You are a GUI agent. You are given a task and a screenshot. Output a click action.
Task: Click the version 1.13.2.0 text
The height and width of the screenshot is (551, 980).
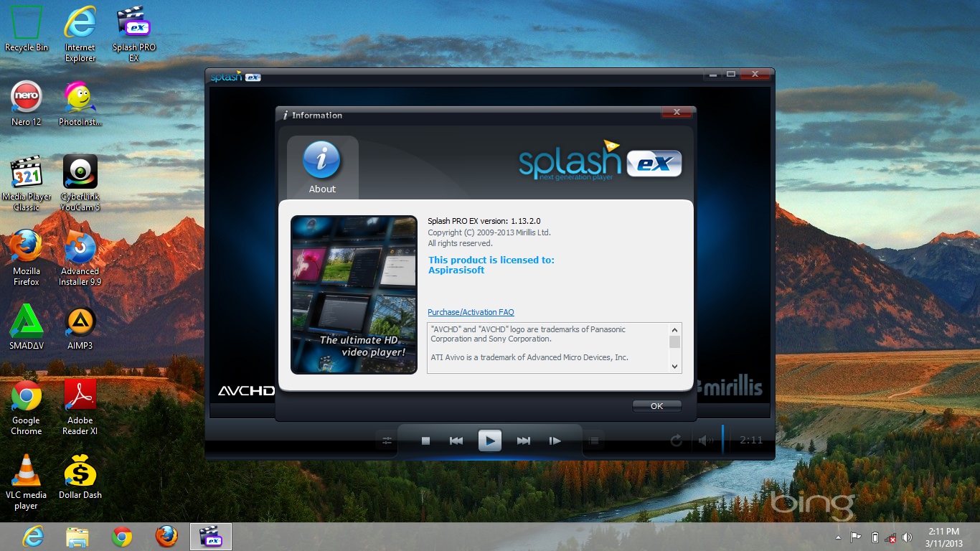tap(484, 221)
